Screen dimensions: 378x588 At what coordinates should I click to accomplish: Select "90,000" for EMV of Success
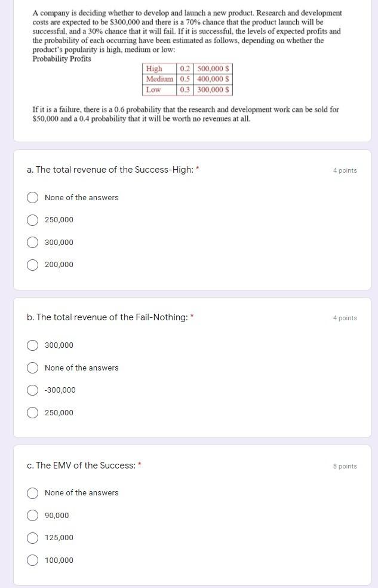pyautogui.click(x=33, y=515)
